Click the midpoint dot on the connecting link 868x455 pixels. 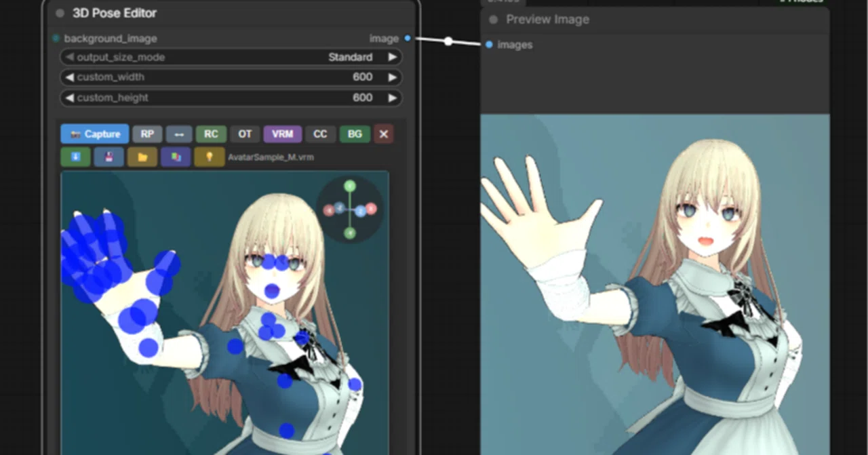[x=448, y=41]
